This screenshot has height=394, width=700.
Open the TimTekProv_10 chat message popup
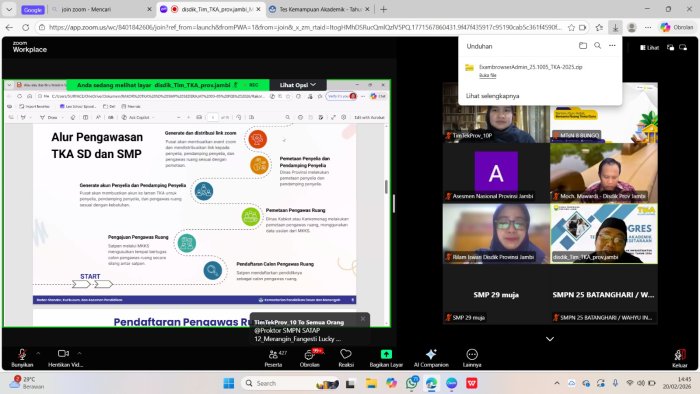[309, 330]
